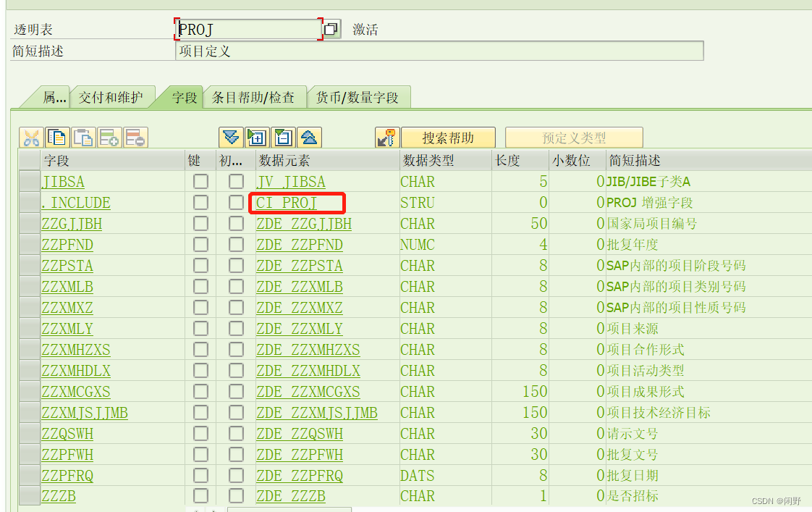Select the Cut rows scissors icon

[x=31, y=137]
